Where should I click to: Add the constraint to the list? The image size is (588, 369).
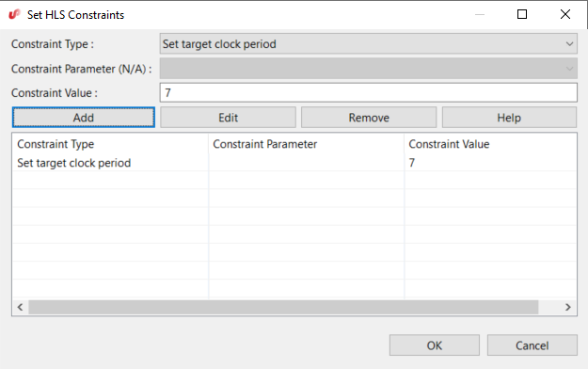tap(83, 118)
